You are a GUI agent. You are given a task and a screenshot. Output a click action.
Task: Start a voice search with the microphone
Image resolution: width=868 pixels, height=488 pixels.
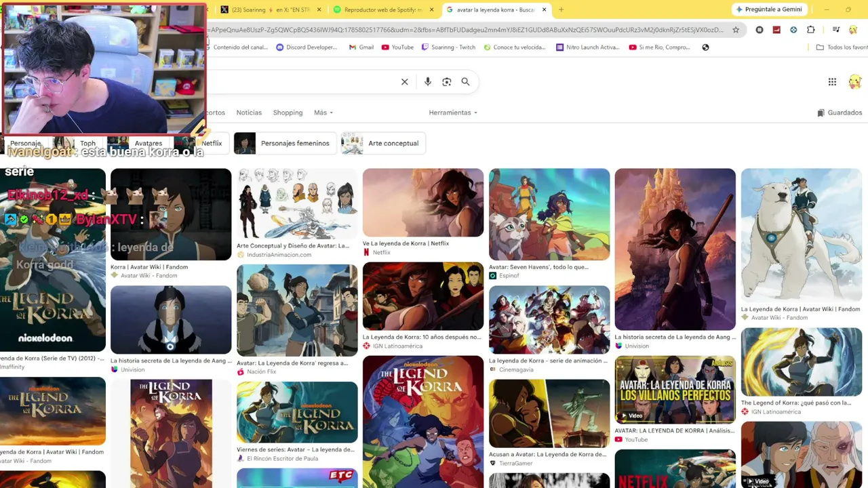428,82
